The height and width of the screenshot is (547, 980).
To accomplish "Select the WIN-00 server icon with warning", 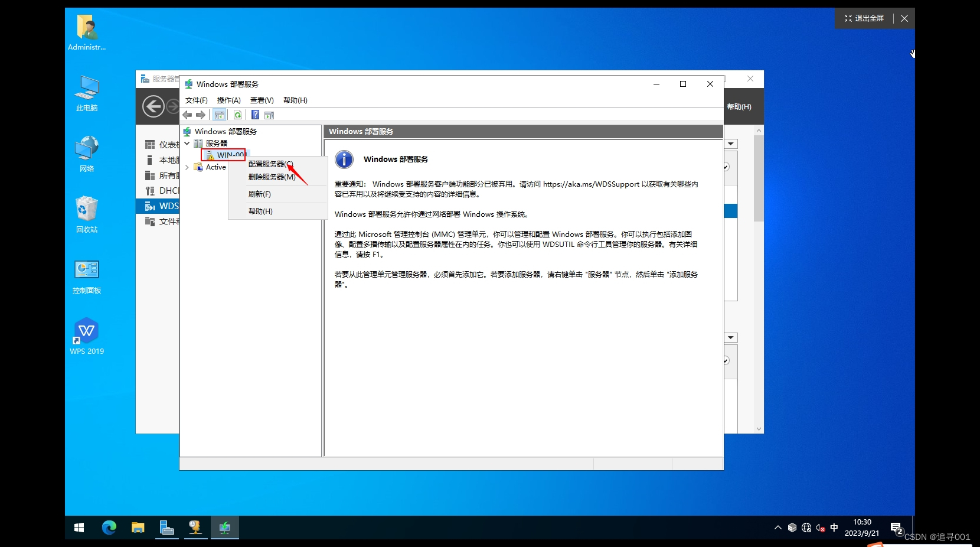I will (210, 155).
